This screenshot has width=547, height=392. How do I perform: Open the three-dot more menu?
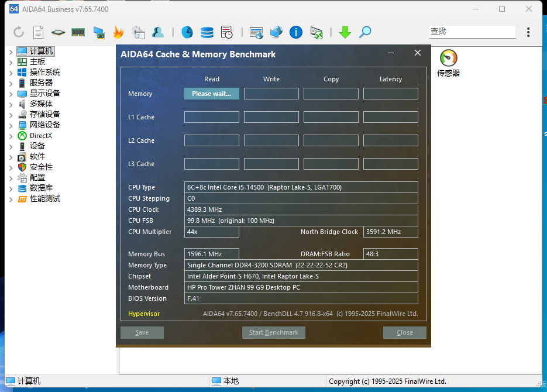528,32
